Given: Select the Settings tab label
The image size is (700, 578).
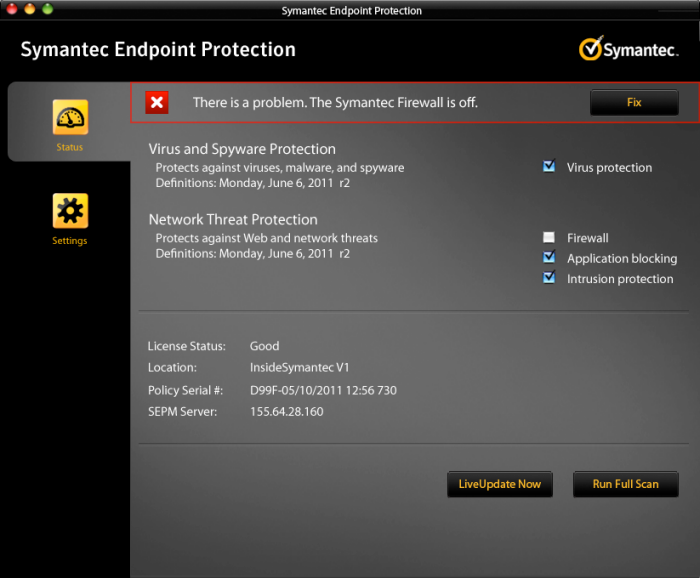Looking at the screenshot, I should click(x=70, y=241).
